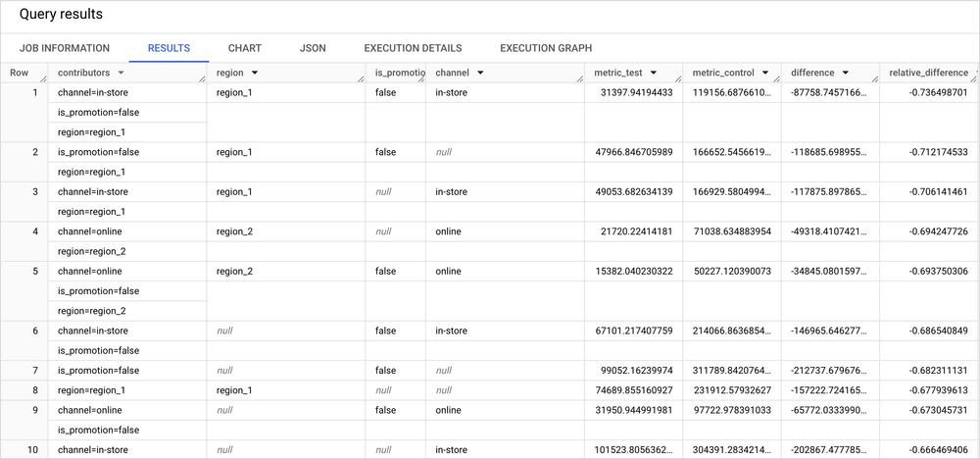This screenshot has width=980, height=459.
Task: Select metric_test value 99052.16239974
Action: [x=636, y=370]
